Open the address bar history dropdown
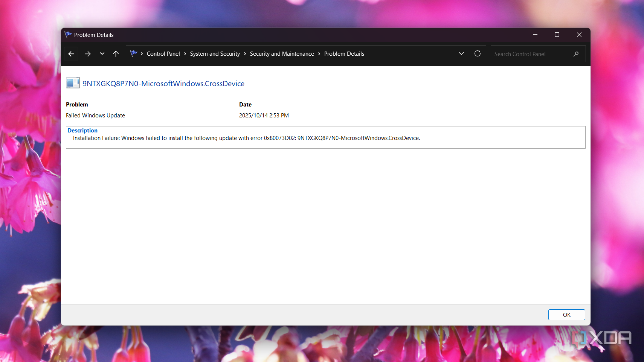Viewport: 644px width, 362px height. pyautogui.click(x=461, y=54)
